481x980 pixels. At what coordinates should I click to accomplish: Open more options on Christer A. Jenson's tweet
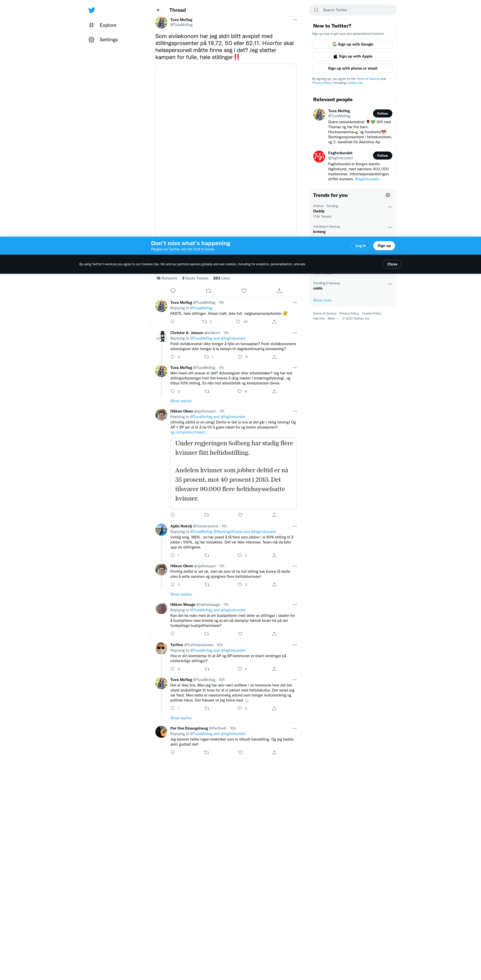point(295,333)
